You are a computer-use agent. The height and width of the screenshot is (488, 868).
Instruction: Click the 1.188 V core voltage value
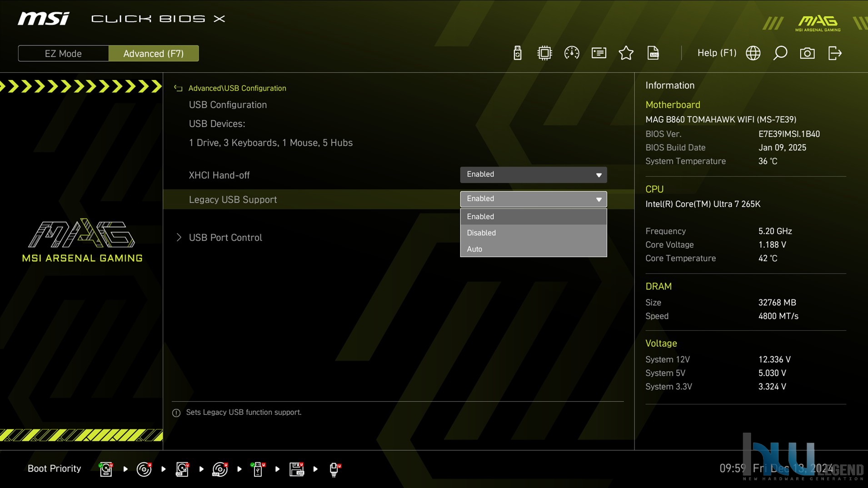[772, 245]
